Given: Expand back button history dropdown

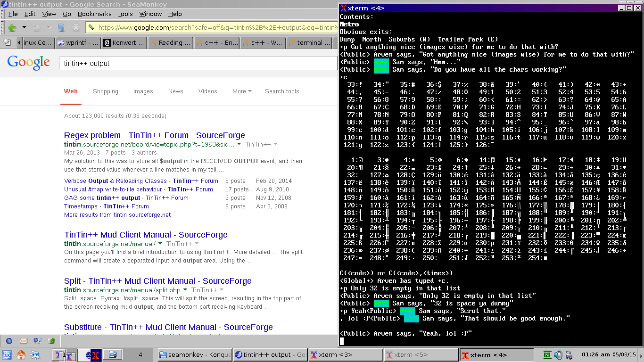Looking at the screenshot, I should tap(24, 28).
